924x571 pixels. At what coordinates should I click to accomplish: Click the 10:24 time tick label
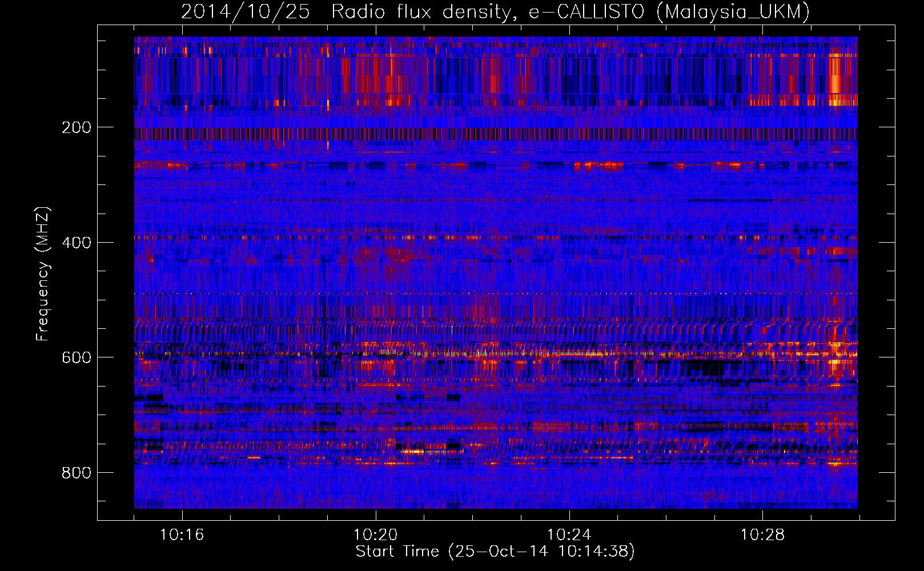point(569,534)
